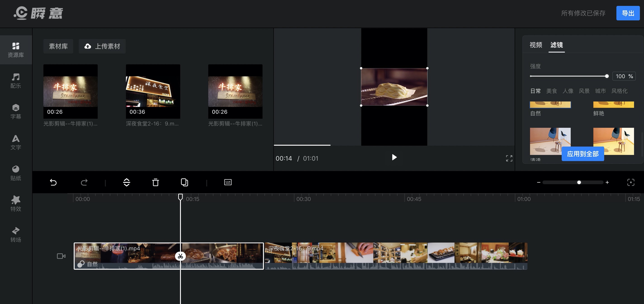Enter fullscreen preview mode

(509, 158)
